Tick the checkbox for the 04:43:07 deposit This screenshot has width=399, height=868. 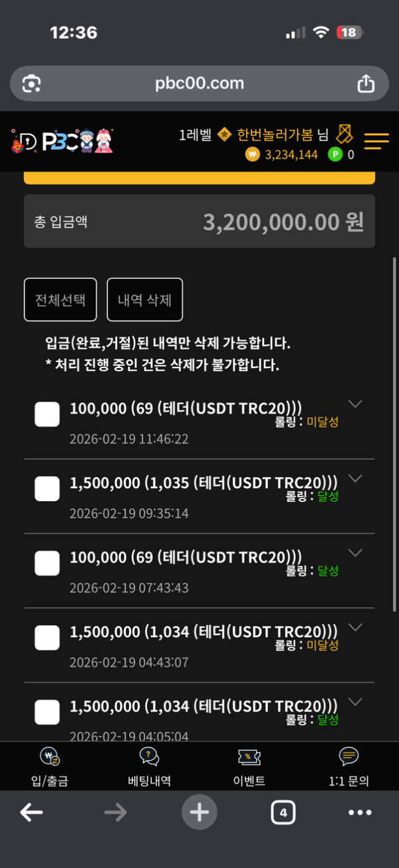[47, 639]
